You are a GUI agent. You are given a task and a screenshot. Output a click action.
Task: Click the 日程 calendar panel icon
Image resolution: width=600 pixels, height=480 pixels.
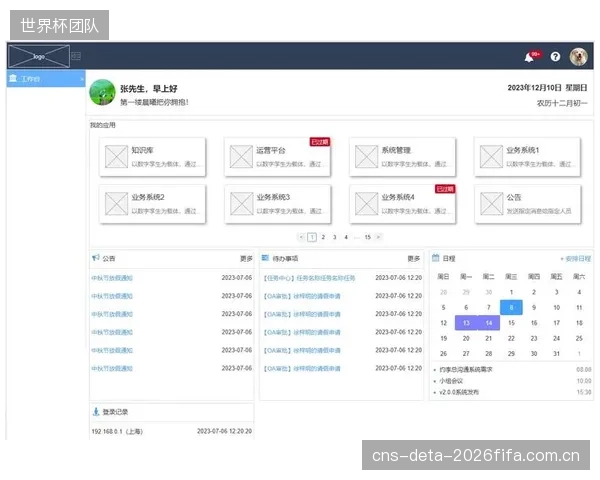click(435, 258)
